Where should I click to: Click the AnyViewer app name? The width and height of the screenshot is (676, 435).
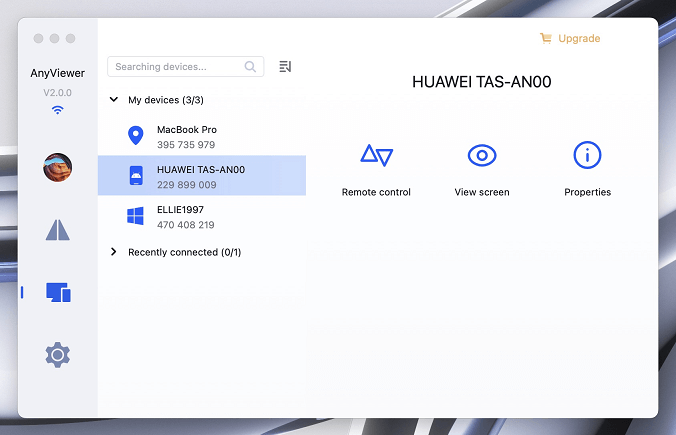[x=57, y=73]
